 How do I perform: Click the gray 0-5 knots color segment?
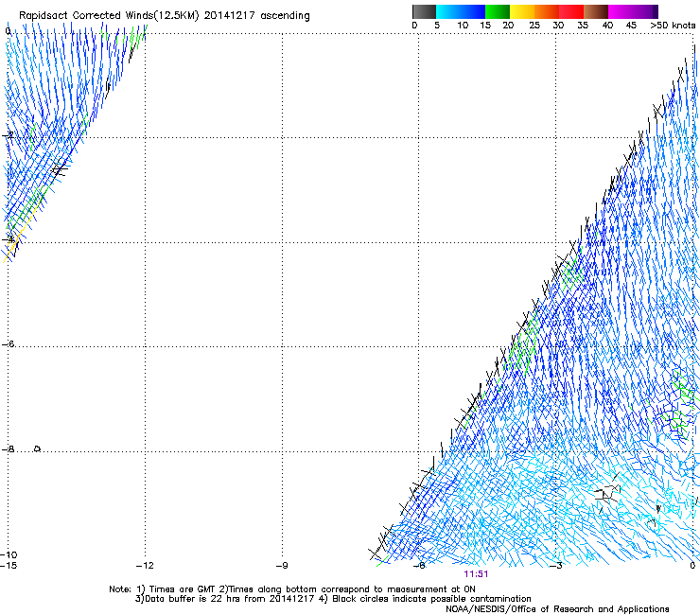(x=424, y=11)
